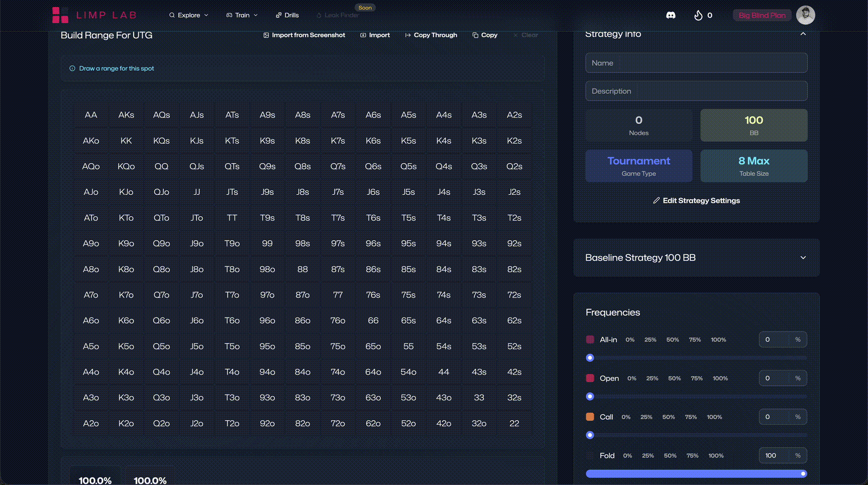Select the 100 BB stack tile
868x485 pixels.
[753, 125]
